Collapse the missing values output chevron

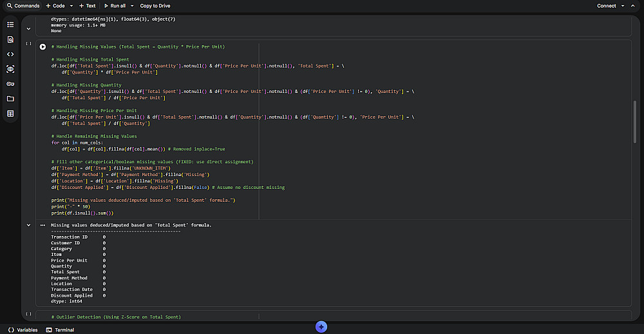pos(28,225)
